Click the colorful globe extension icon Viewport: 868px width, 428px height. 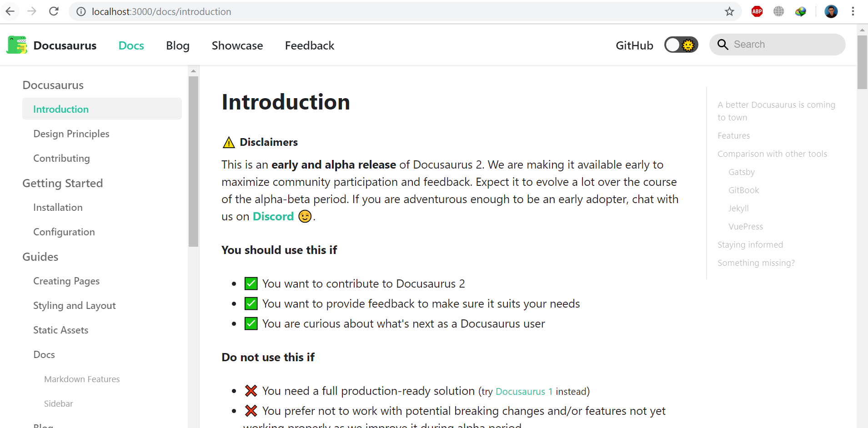coord(801,11)
